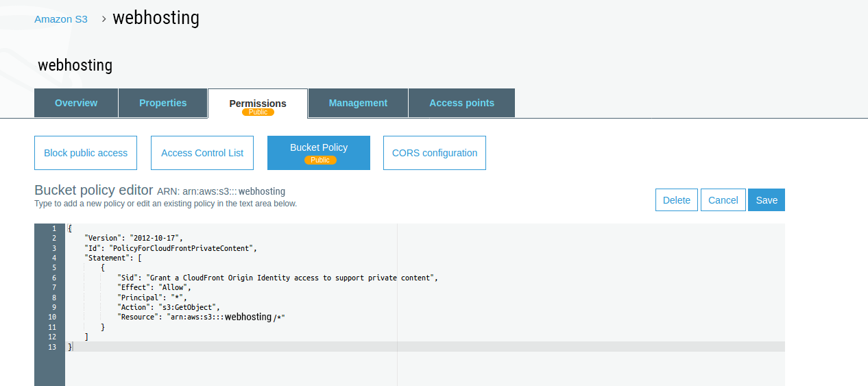Image resolution: width=868 pixels, height=386 pixels.
Task: Click the "Effect": "Allow" line
Action: point(154,287)
